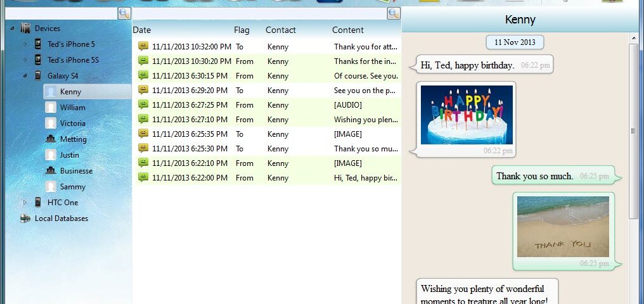The image size is (644, 304).
Task: Click the message icon on the 10:32:00 PM row
Action: 143,47
